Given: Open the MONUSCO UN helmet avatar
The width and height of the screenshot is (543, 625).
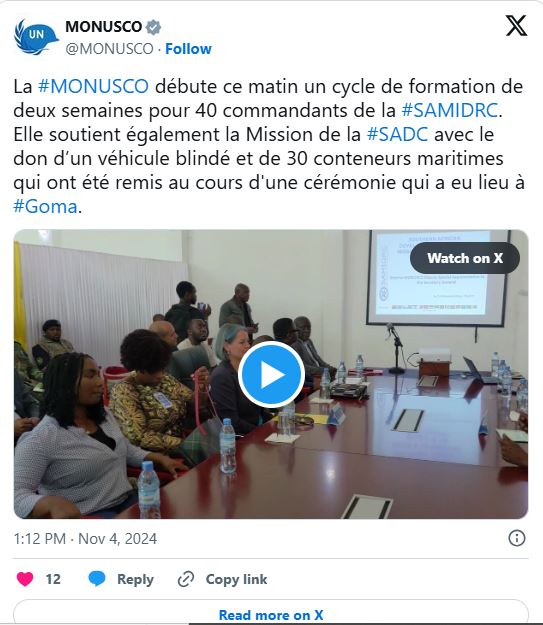Looking at the screenshot, I should [x=36, y=37].
